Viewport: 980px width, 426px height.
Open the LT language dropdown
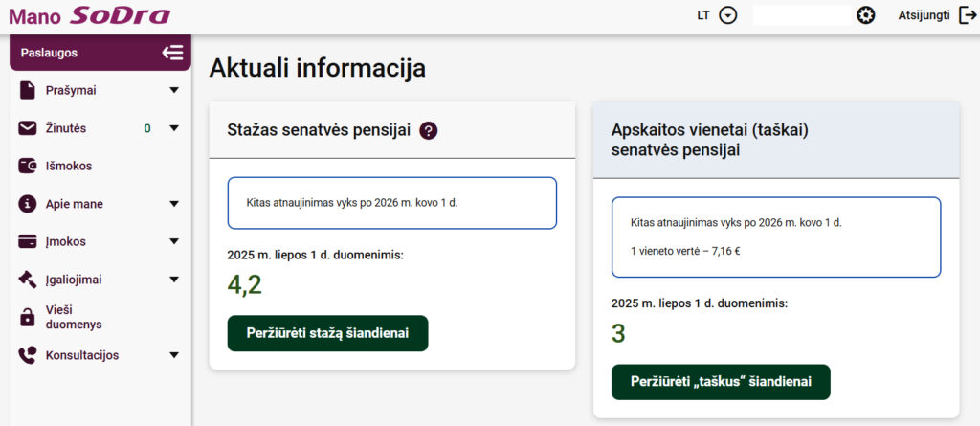click(727, 15)
